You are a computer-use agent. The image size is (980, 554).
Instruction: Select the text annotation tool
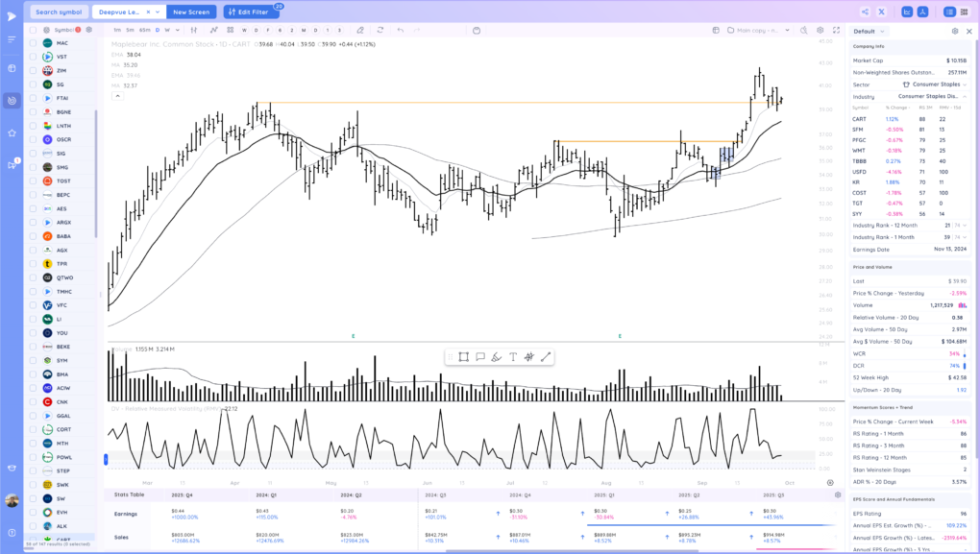tap(513, 357)
